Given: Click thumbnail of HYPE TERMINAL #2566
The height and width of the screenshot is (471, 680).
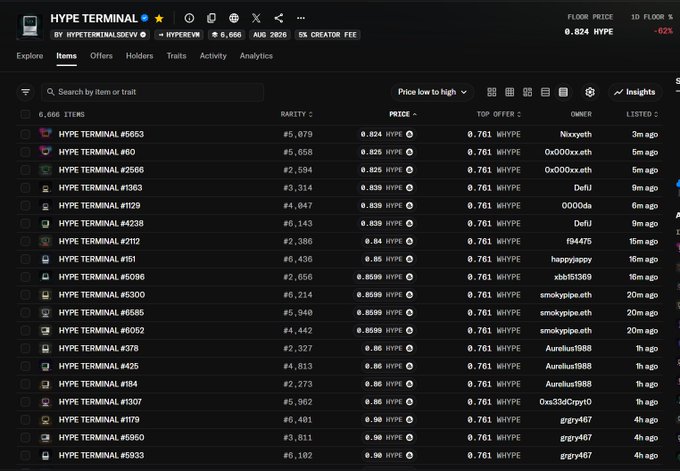Looking at the screenshot, I should [45, 170].
